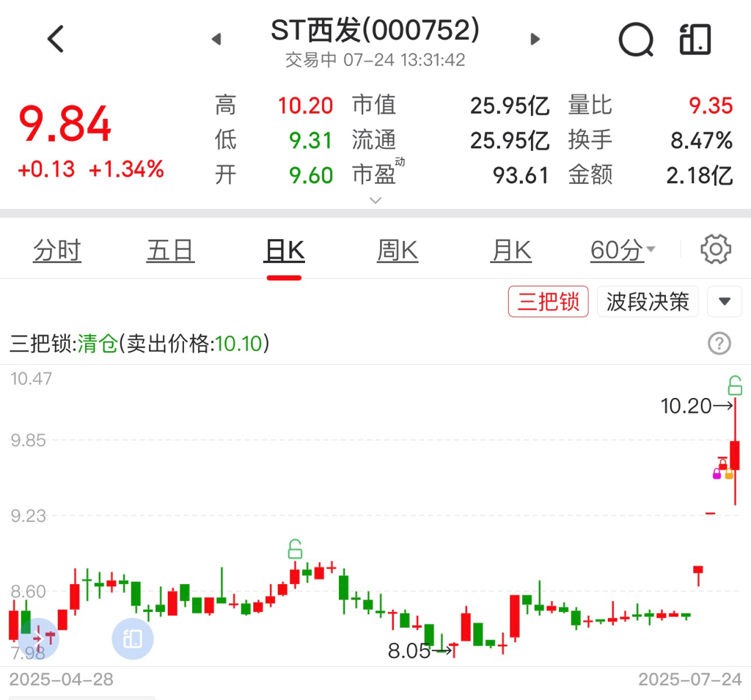Viewport: 751px width, 700px height.
Task: Go to previous stock with left triangle
Action: 216,39
